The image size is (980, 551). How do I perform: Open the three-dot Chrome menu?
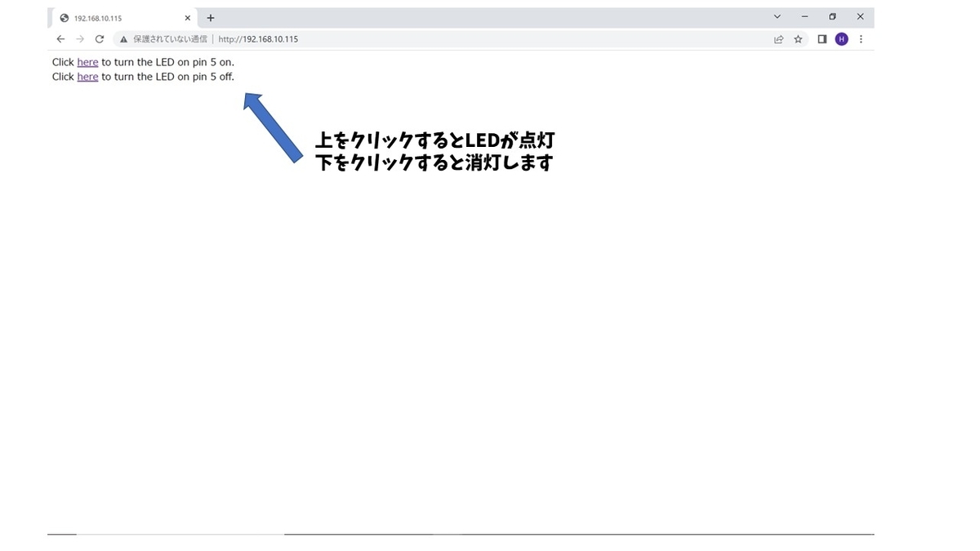pos(861,38)
